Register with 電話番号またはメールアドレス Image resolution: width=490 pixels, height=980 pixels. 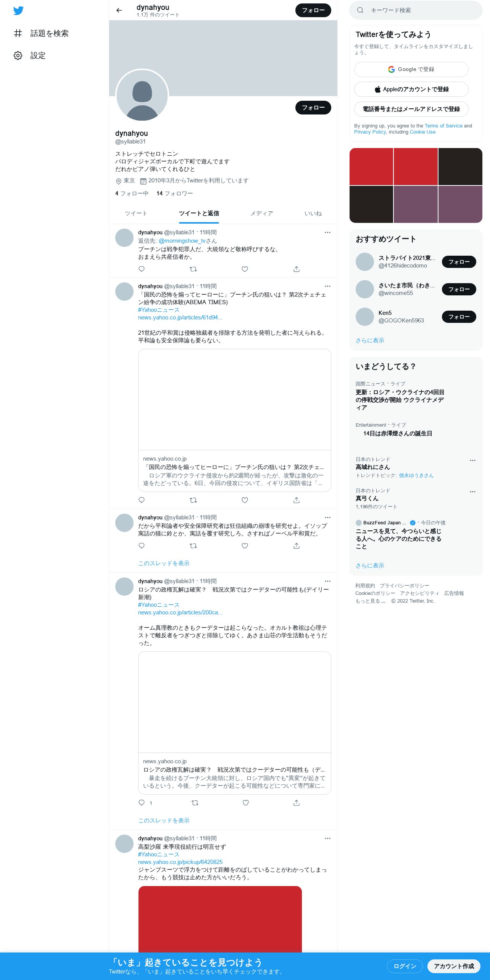pyautogui.click(x=411, y=109)
